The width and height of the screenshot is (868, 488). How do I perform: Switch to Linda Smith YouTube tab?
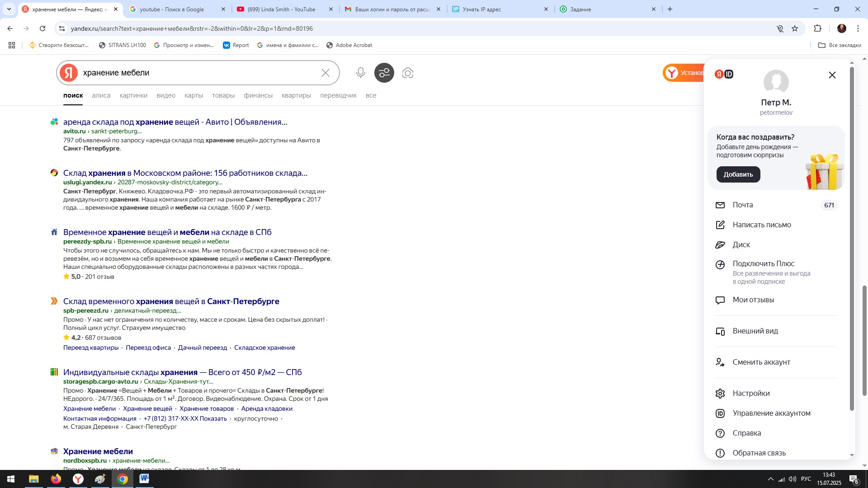285,9
